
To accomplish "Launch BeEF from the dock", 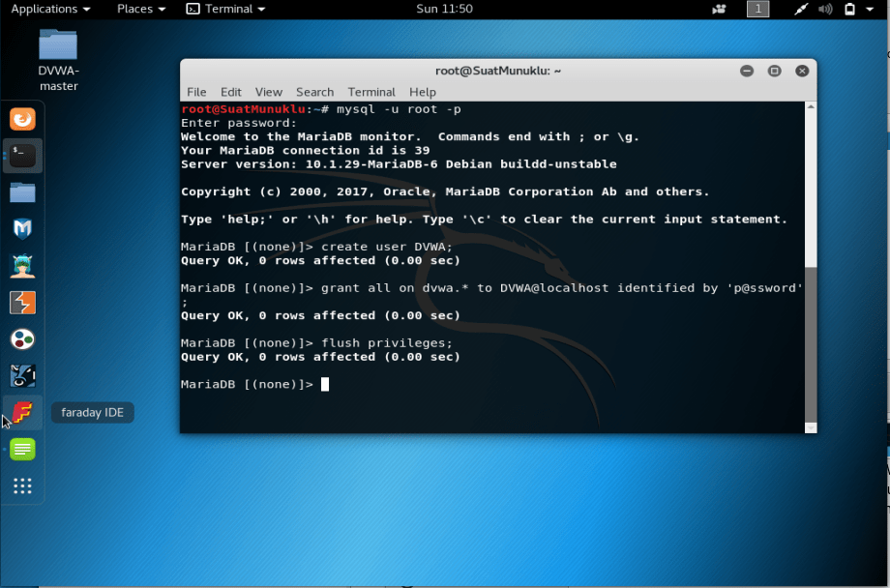I will (22, 376).
